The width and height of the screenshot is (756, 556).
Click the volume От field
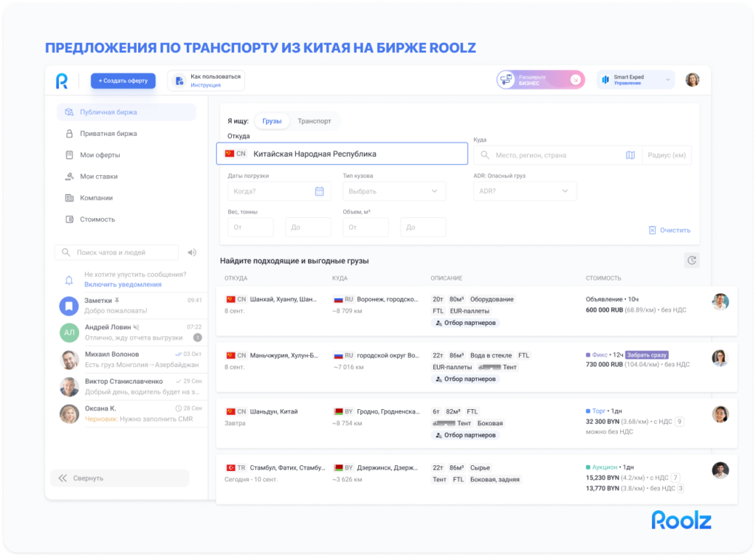point(365,227)
